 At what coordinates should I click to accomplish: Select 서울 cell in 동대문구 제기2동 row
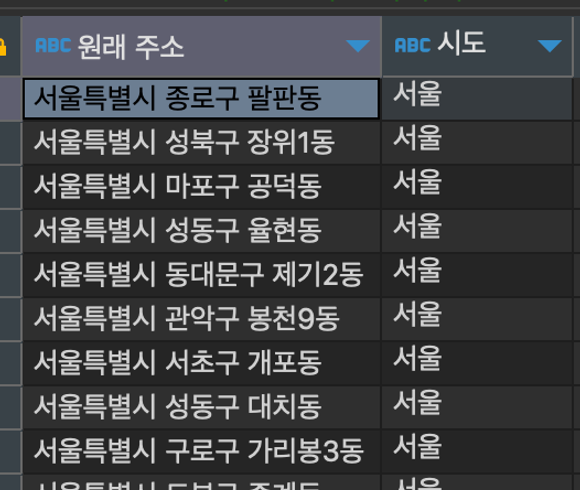(x=477, y=275)
